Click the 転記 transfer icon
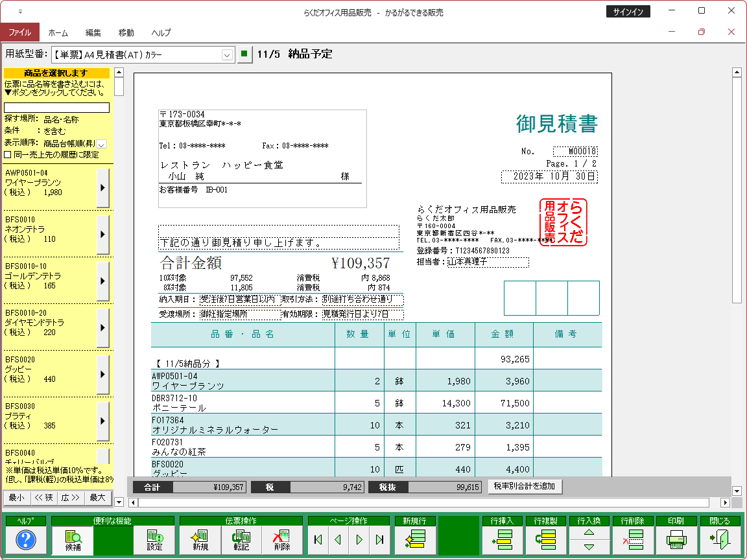Image resolution: width=747 pixels, height=560 pixels. click(242, 539)
